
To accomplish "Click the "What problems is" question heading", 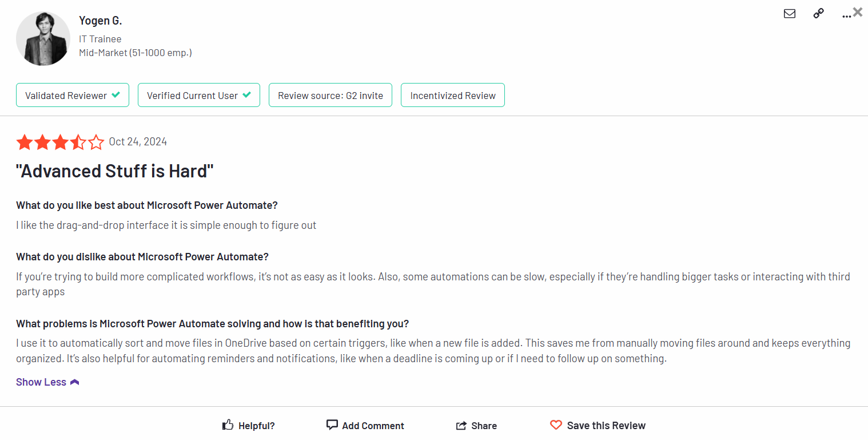I will pos(213,324).
